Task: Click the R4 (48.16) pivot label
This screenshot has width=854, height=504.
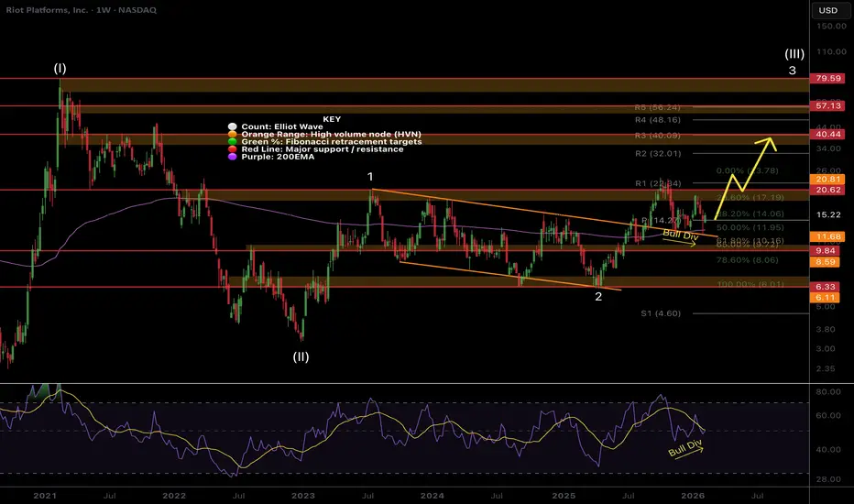Action: click(x=657, y=120)
